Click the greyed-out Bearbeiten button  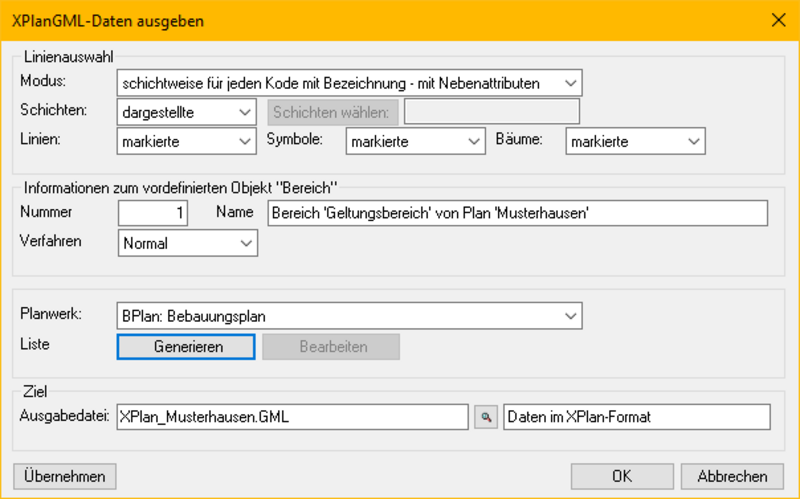(x=331, y=347)
